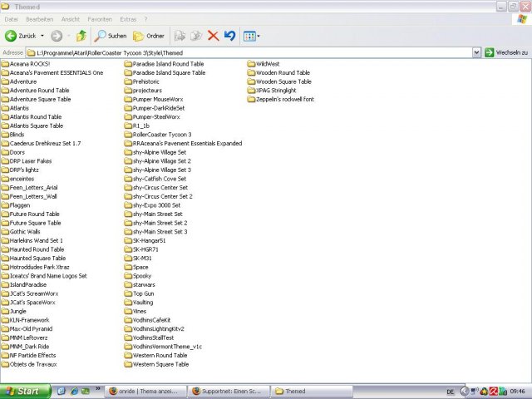Open the Windows Start menu
Image resolution: width=532 pixels, height=399 pixels.
(x=25, y=392)
